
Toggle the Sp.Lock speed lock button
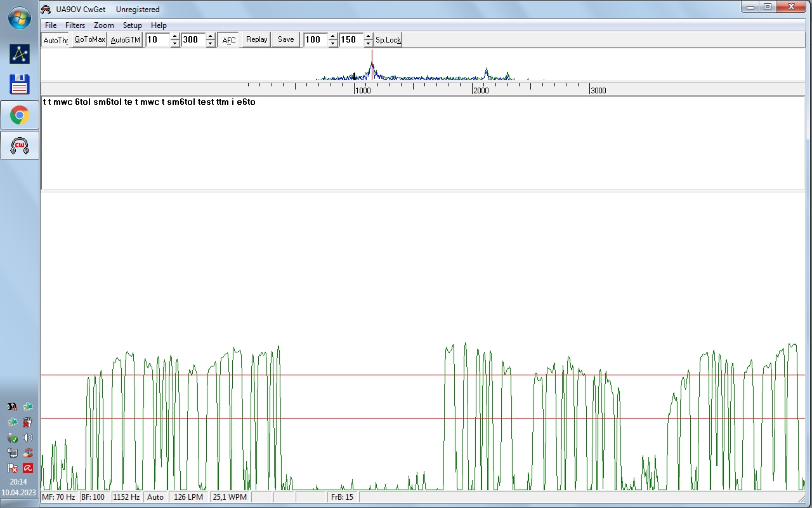pyautogui.click(x=388, y=40)
